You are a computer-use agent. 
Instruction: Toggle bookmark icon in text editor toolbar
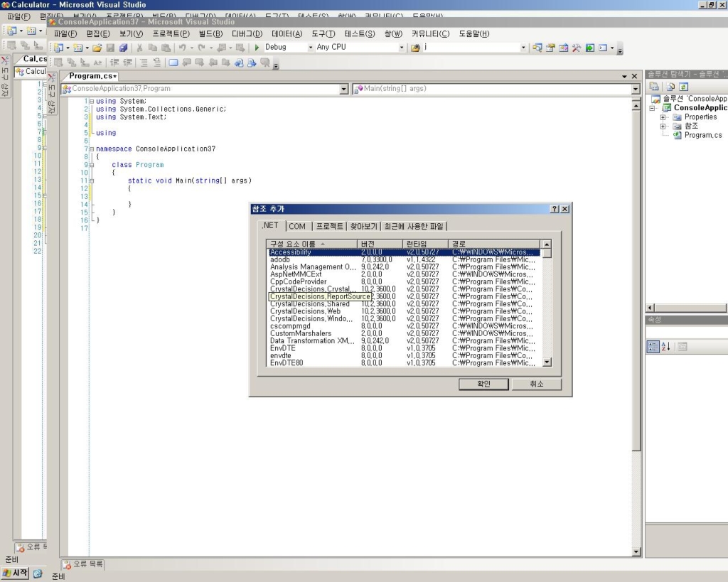point(173,63)
